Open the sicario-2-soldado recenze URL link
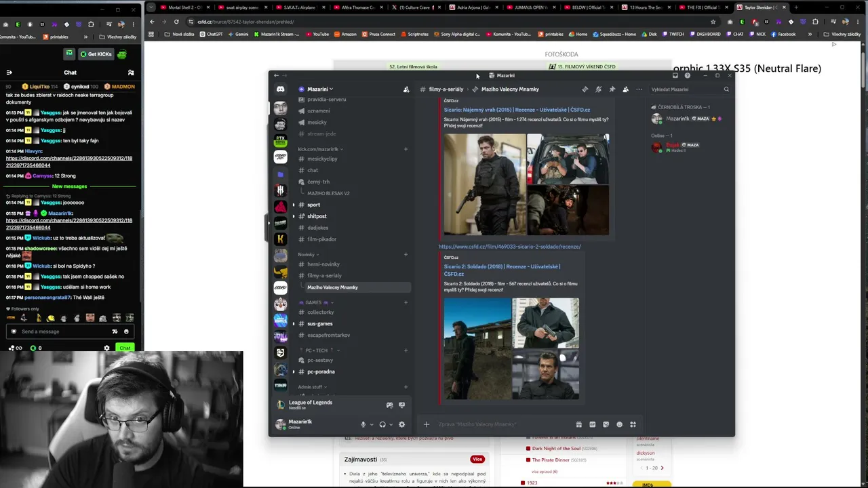Viewport: 868px width, 488px height. coord(509,247)
